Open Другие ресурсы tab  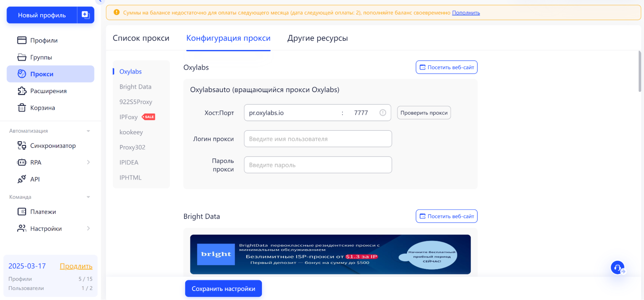(318, 38)
